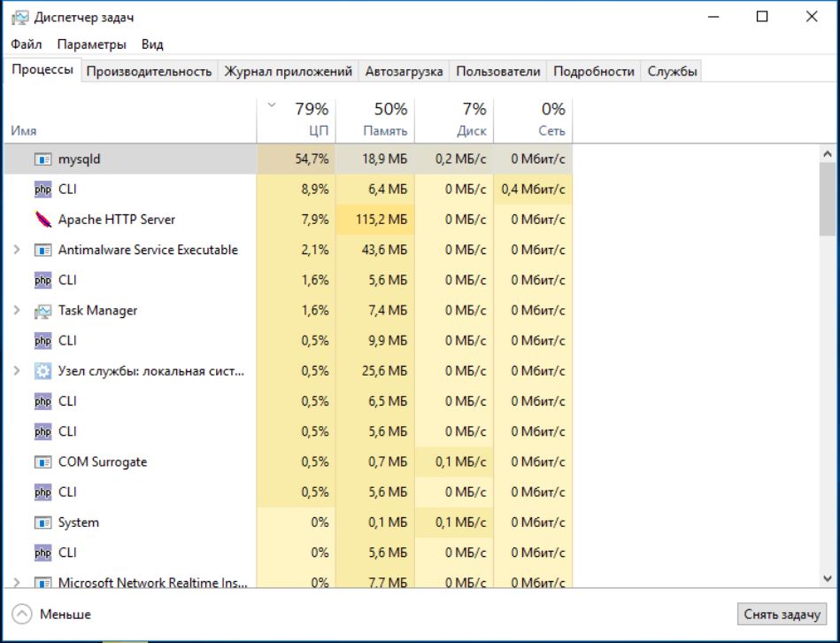Click the Диспетчер задач title bar icon
The height and width of the screenshot is (643, 840).
tap(19, 17)
